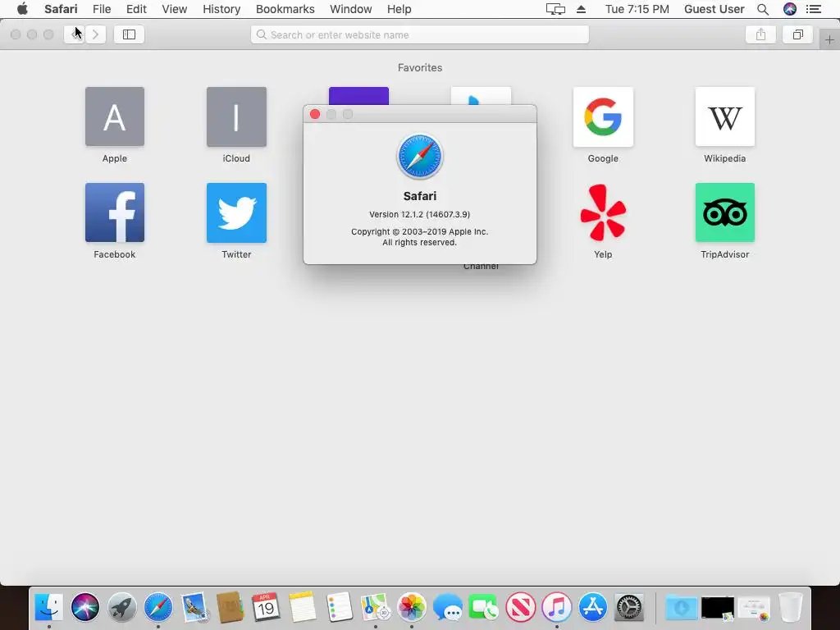The width and height of the screenshot is (840, 630).
Task: Open News in the Dock
Action: [520, 607]
